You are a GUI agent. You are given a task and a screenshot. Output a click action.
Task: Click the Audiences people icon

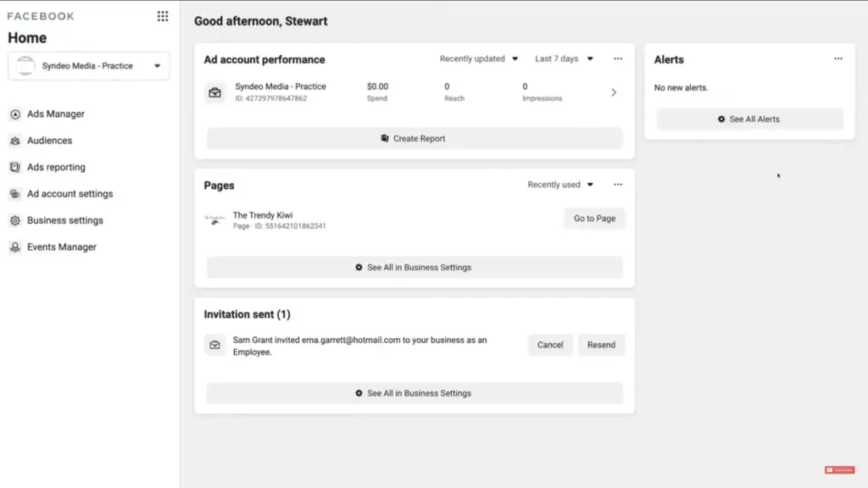coord(15,141)
